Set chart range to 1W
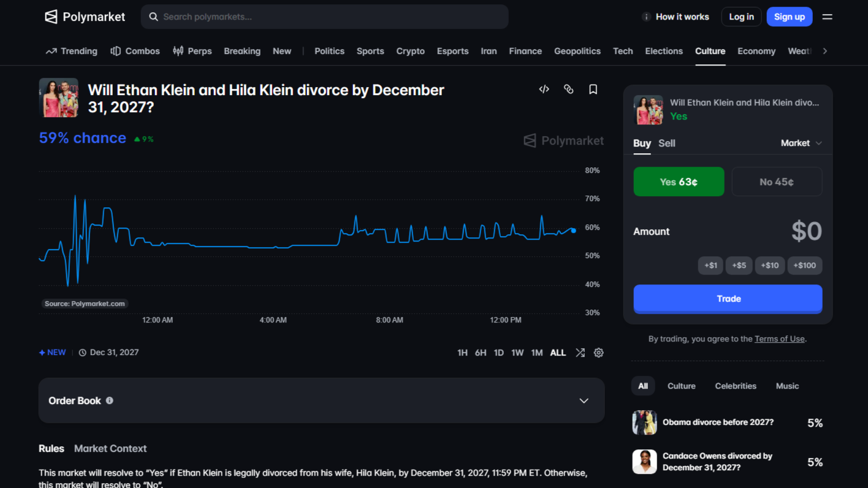The image size is (868, 488). point(517,353)
